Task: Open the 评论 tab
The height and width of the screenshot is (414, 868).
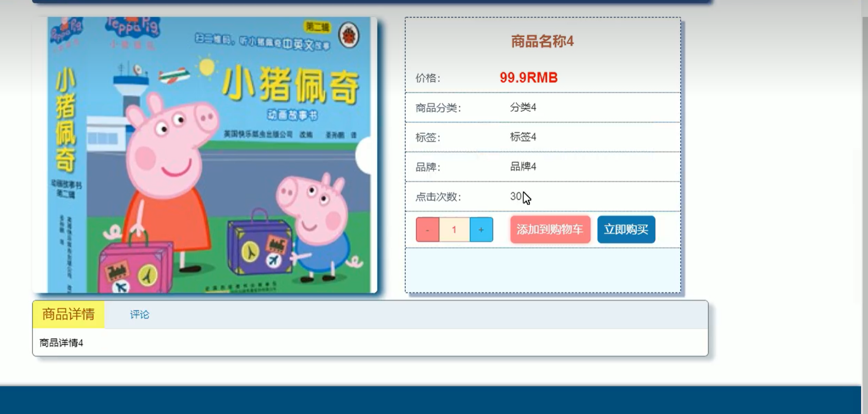Action: click(140, 315)
